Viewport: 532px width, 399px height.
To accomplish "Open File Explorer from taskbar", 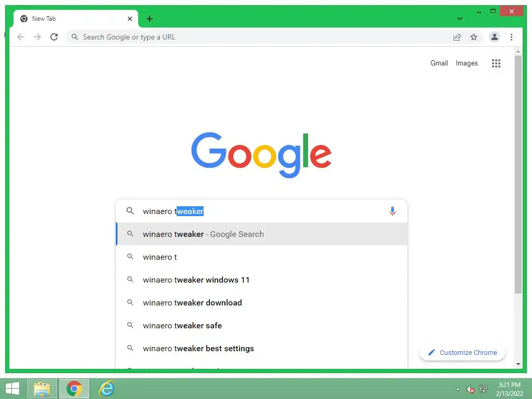I will tap(42, 389).
